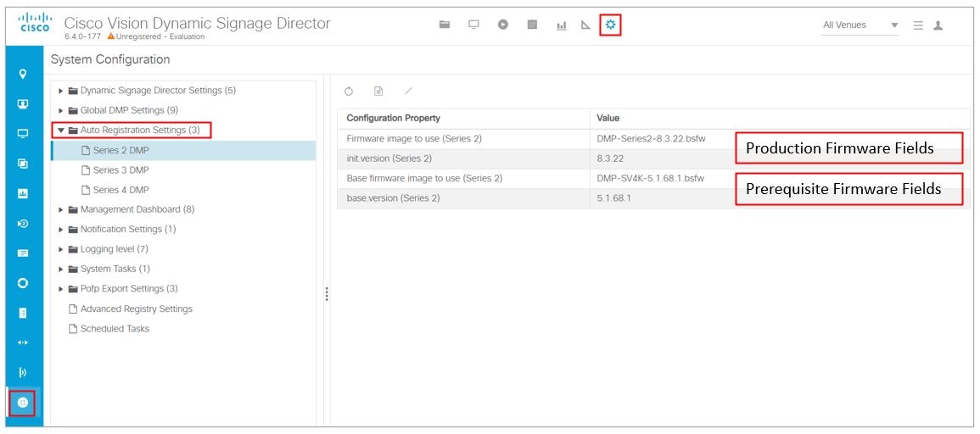980x434 pixels.
Task: Select Series 4 DMP tree item
Action: 183,190
